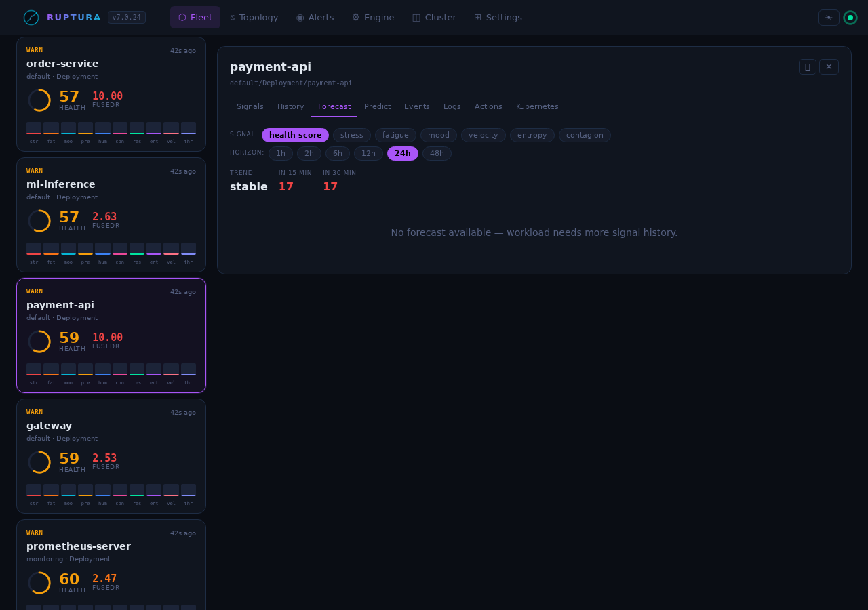Switch to the Cluster view
868x610 pixels.
pos(434,18)
